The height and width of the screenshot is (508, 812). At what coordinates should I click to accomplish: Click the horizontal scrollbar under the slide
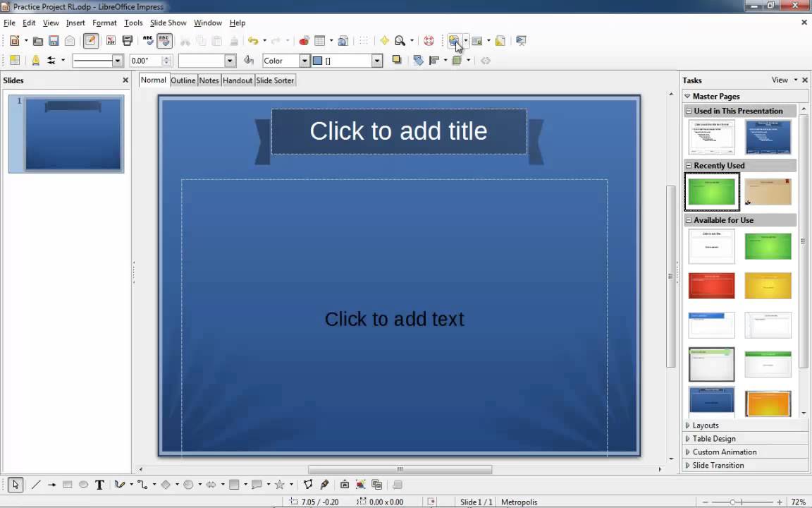[400, 470]
